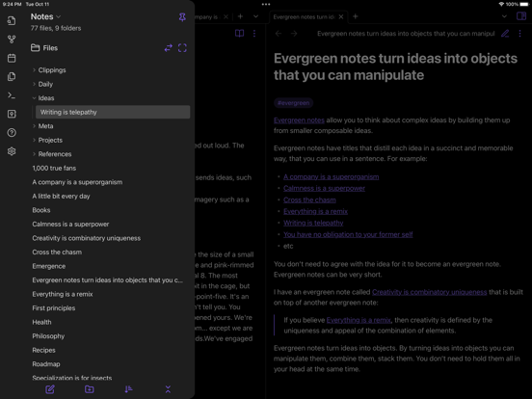The image size is (532, 399).
Task: Navigate forward arrow in Evergreen note
Action: [x=294, y=33]
